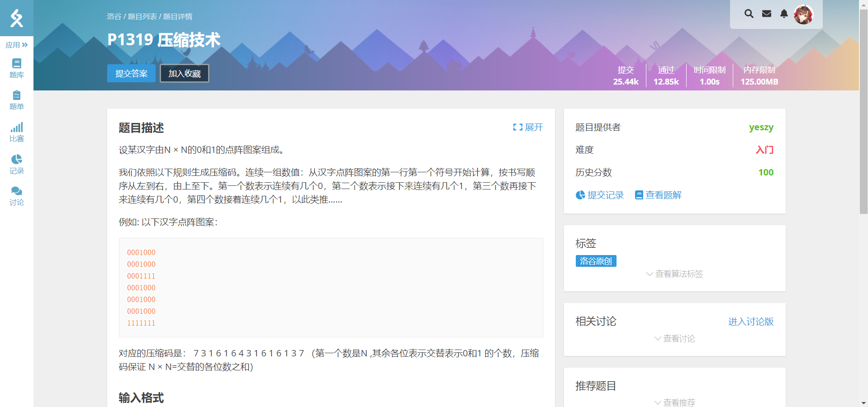This screenshot has height=407, width=868.
Task: Click the user avatar picture
Action: point(804,15)
